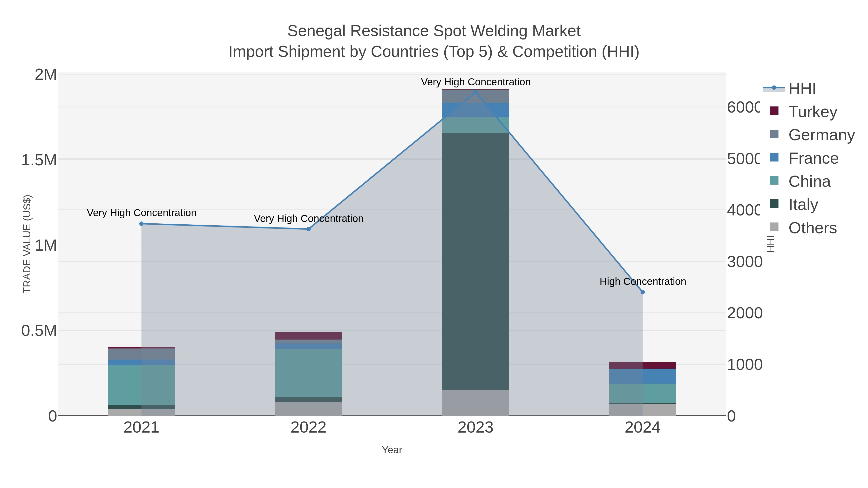
Task: Click the High Concentration annotation for 2024
Action: point(643,281)
